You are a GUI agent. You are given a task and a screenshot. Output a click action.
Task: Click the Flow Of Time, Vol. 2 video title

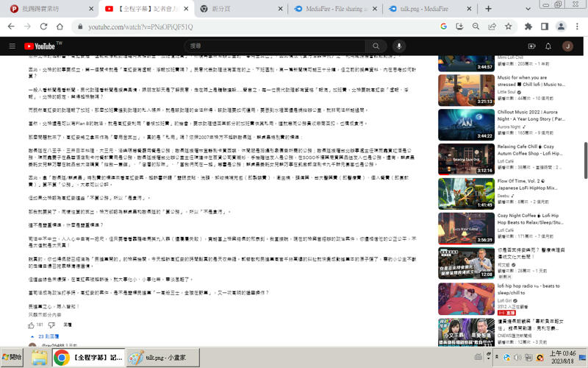coord(527,185)
